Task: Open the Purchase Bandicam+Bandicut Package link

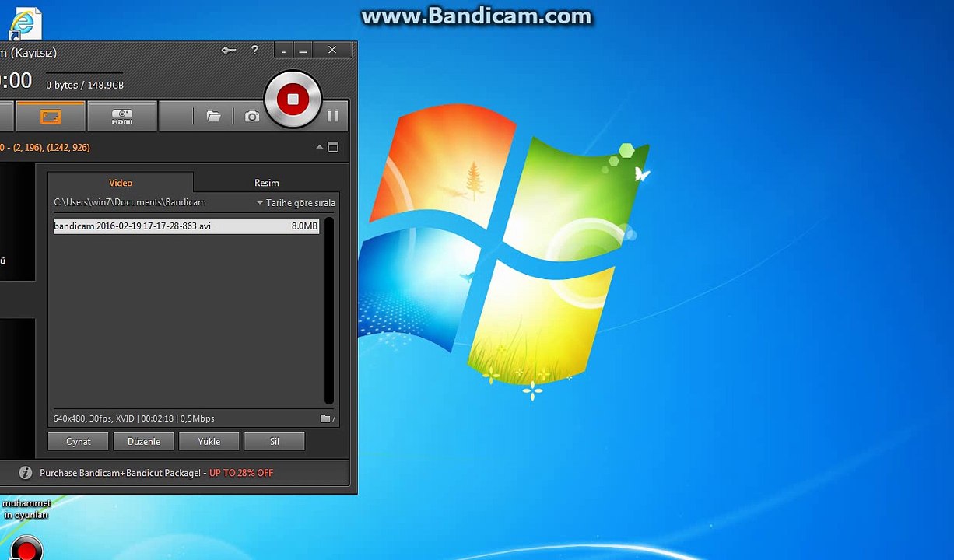Action: (121, 473)
